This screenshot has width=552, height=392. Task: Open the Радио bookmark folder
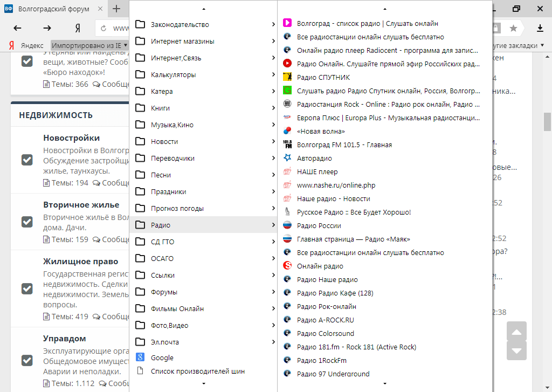pos(203,225)
